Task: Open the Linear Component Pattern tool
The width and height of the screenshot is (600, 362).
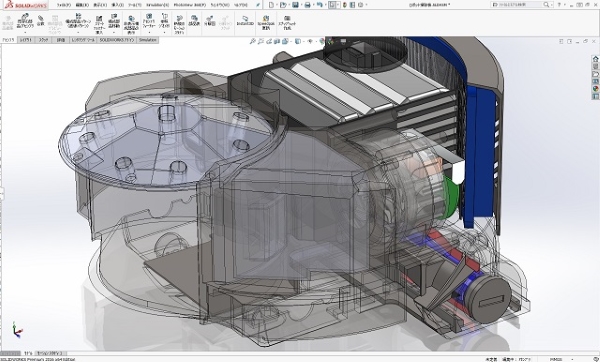Action: 78,20
